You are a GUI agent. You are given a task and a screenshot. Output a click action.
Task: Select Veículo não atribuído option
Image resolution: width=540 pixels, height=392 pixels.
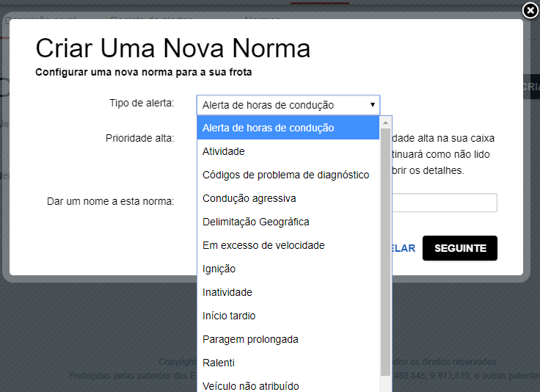point(288,385)
